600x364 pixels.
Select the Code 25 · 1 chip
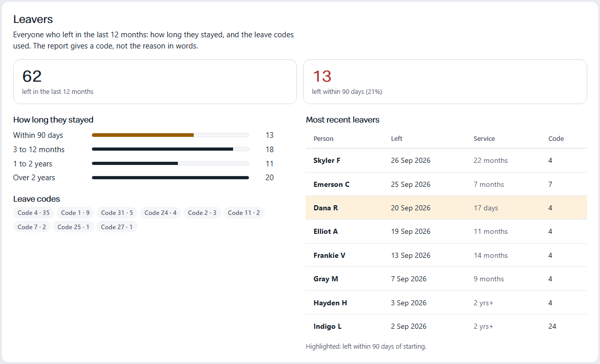tap(73, 227)
